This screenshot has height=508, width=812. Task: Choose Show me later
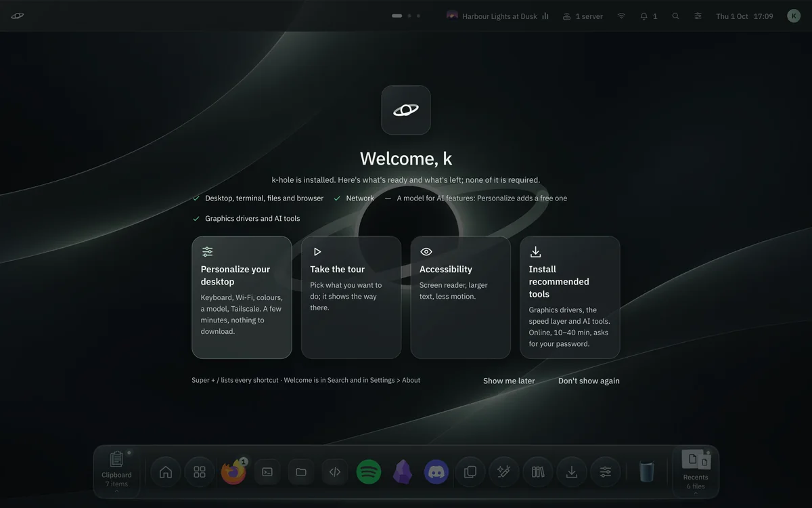point(509,381)
